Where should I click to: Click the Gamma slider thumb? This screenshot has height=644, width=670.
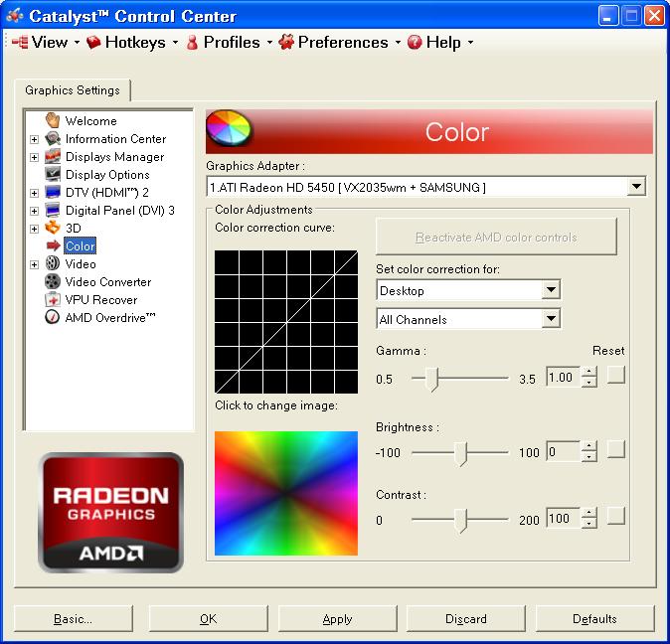tap(432, 380)
